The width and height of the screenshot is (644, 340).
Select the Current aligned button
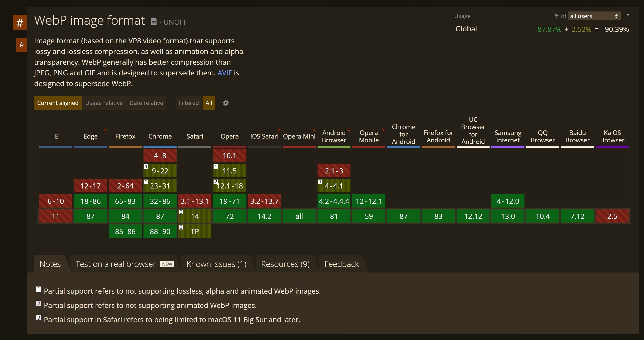(x=58, y=103)
